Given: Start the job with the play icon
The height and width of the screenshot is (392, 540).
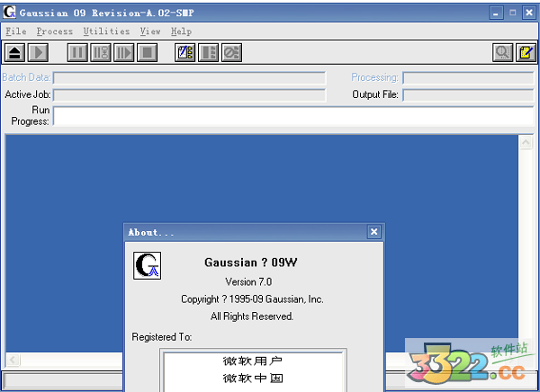Looking at the screenshot, I should tap(38, 53).
